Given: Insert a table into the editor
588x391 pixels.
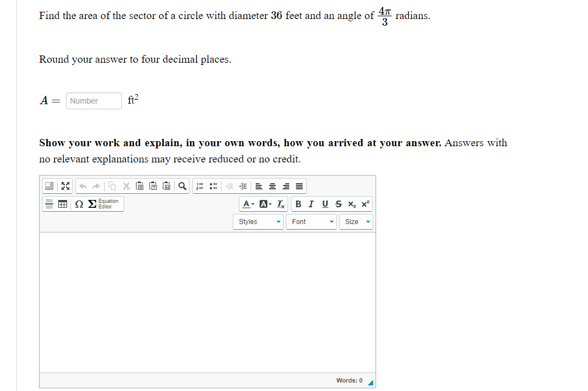Looking at the screenshot, I should coord(62,204).
